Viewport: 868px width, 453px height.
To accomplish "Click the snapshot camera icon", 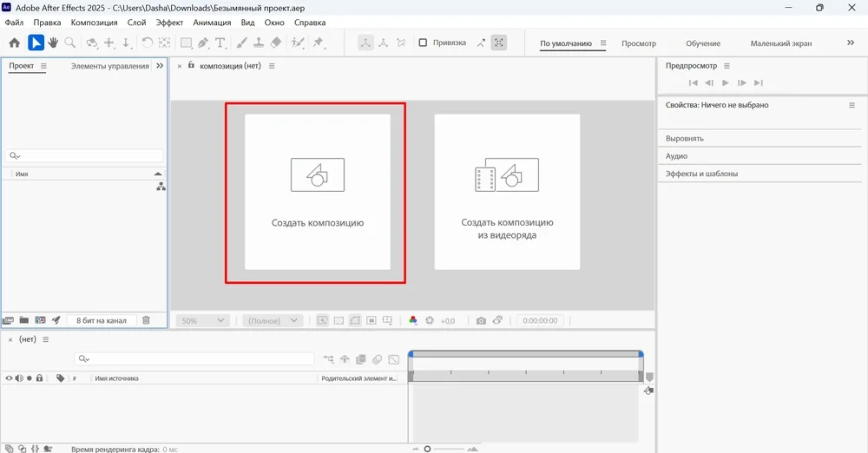I will [481, 320].
